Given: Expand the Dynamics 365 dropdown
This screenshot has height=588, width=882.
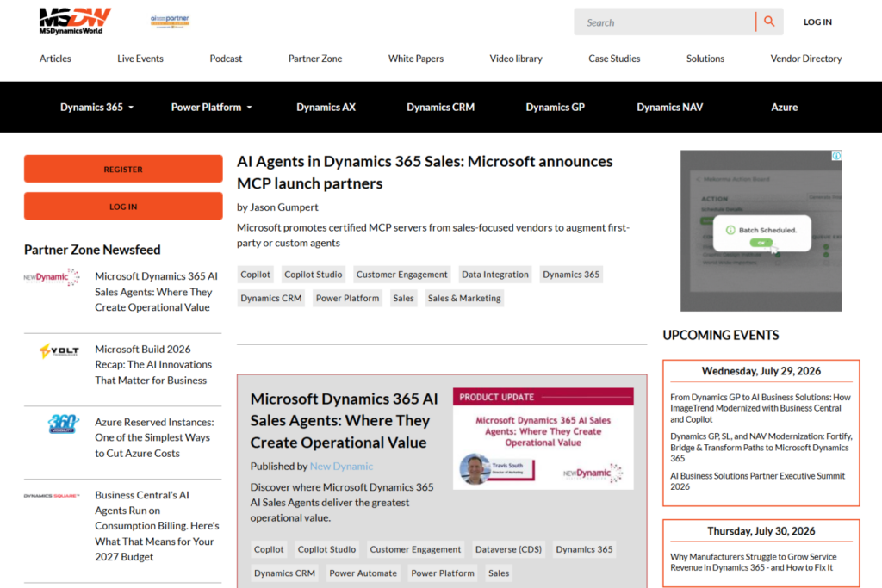Looking at the screenshot, I should coord(96,107).
